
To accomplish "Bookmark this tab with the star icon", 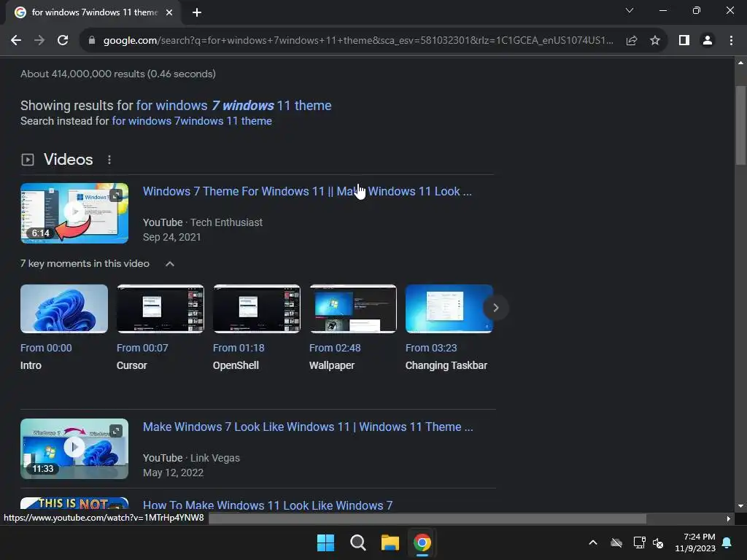I will click(x=655, y=41).
